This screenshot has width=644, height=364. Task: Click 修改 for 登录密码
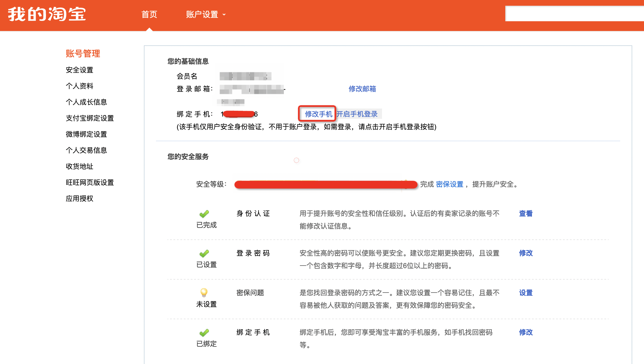pos(526,253)
